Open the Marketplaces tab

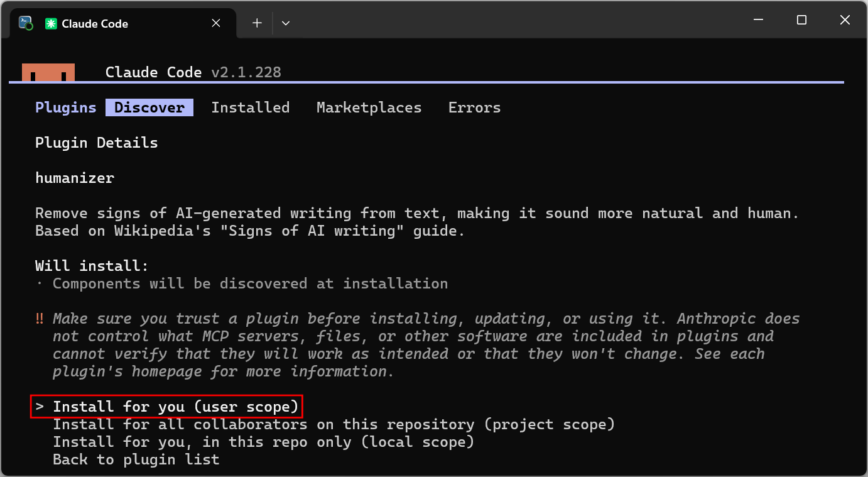(x=369, y=107)
